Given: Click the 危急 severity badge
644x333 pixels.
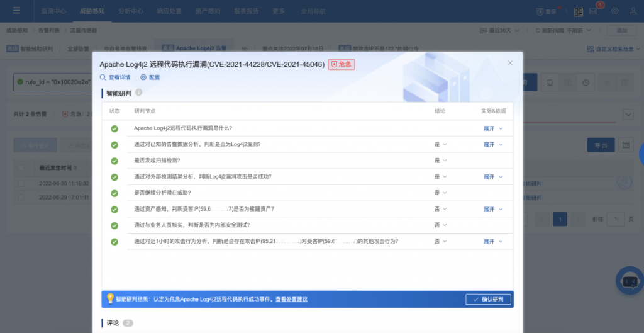Looking at the screenshot, I should [x=341, y=65].
